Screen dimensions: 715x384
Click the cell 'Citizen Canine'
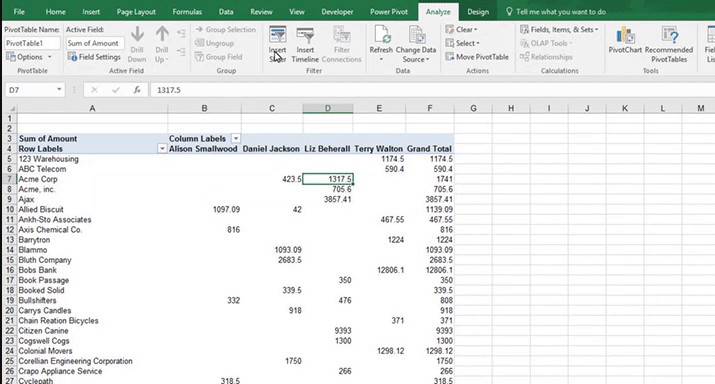tap(92, 331)
